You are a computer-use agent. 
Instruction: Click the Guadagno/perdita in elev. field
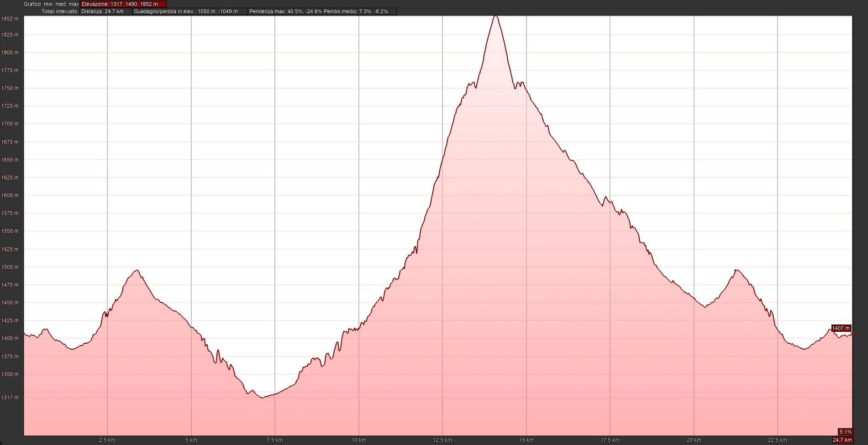(189, 11)
